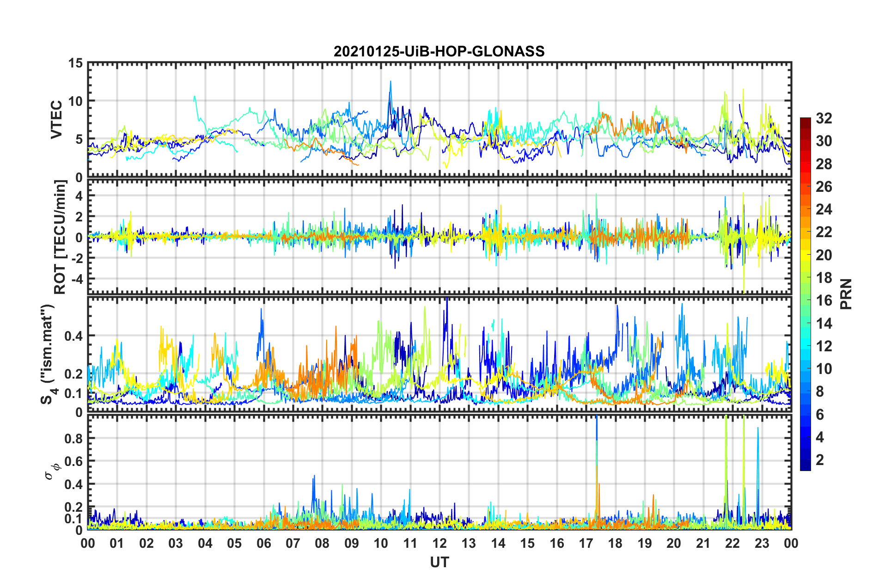Click the 21 hour tick on the UT axis
The height and width of the screenshot is (588, 879).
(x=703, y=543)
